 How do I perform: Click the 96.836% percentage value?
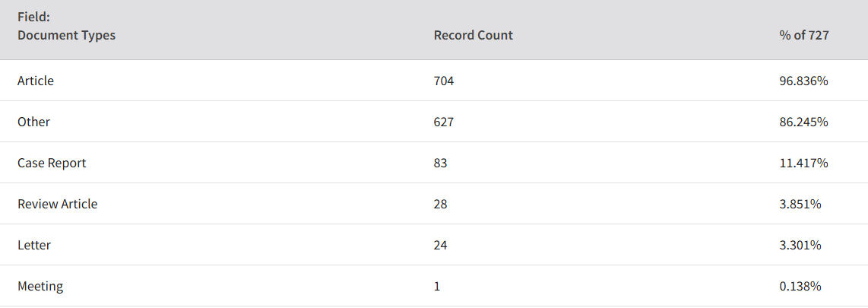pyautogui.click(x=803, y=81)
